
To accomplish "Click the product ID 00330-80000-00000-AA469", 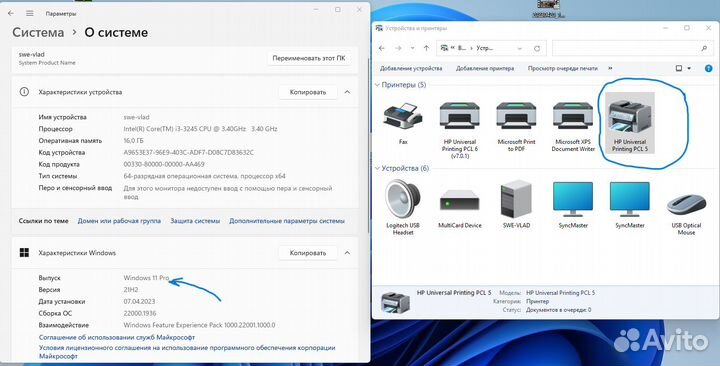I will (x=164, y=164).
